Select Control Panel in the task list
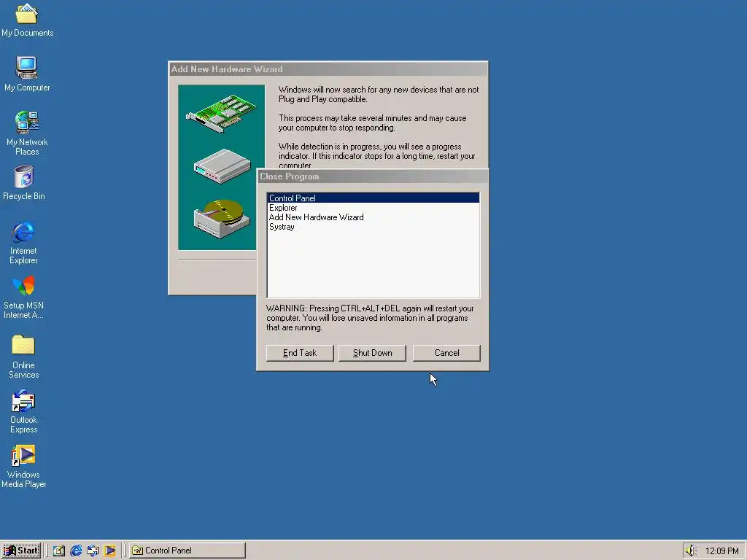 coord(373,198)
